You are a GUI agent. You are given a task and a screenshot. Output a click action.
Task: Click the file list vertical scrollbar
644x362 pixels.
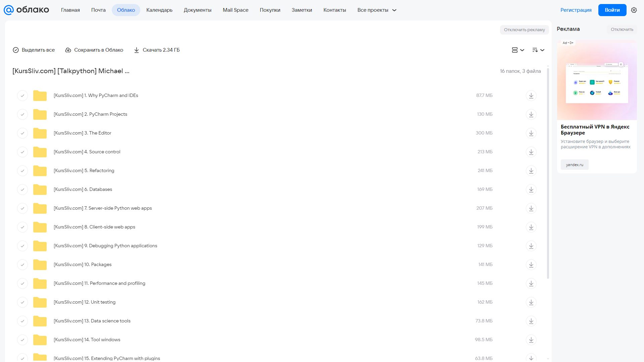point(548,173)
